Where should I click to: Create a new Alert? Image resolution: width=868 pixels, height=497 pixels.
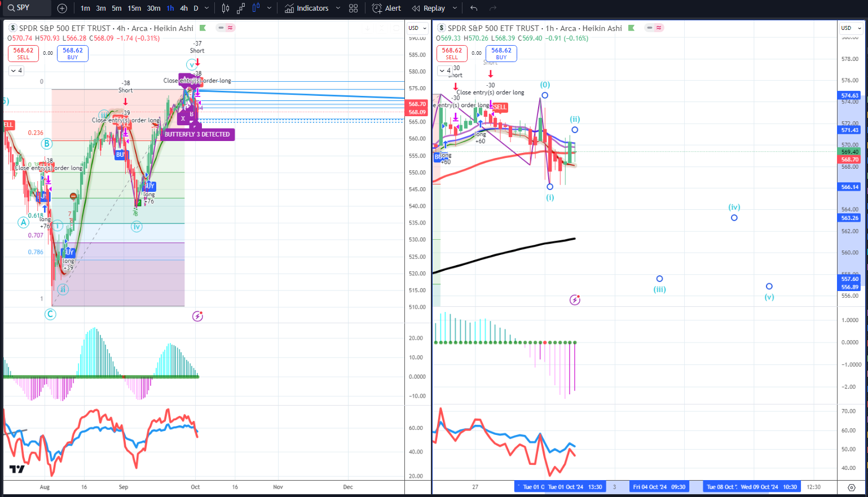pyautogui.click(x=387, y=8)
